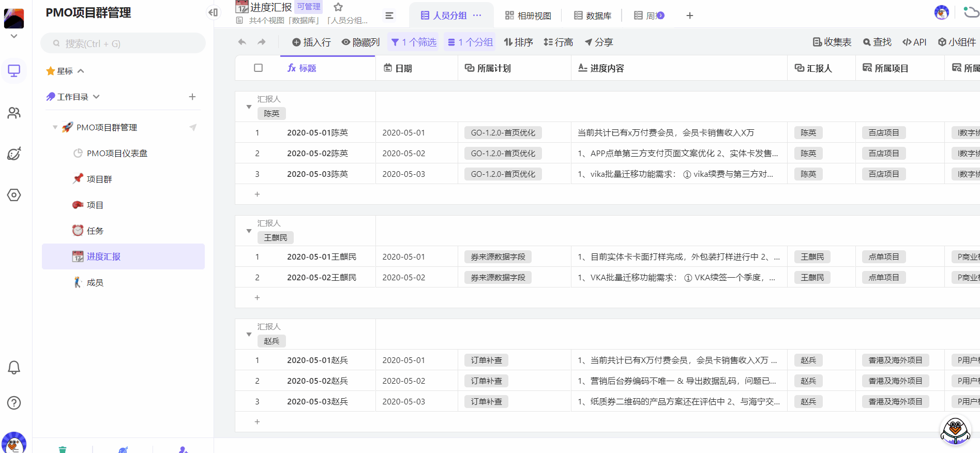Image resolution: width=980 pixels, height=453 pixels.
Task: Collapse the 王麒民 group
Action: click(x=249, y=231)
